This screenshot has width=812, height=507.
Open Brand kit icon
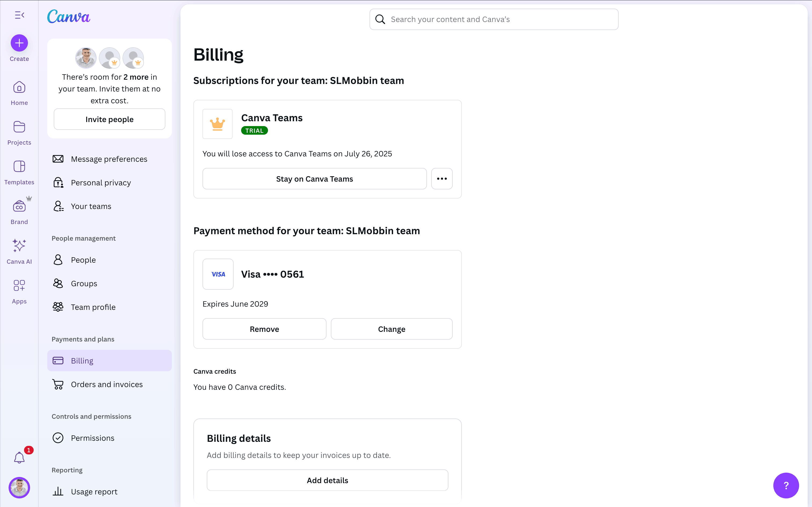19,207
